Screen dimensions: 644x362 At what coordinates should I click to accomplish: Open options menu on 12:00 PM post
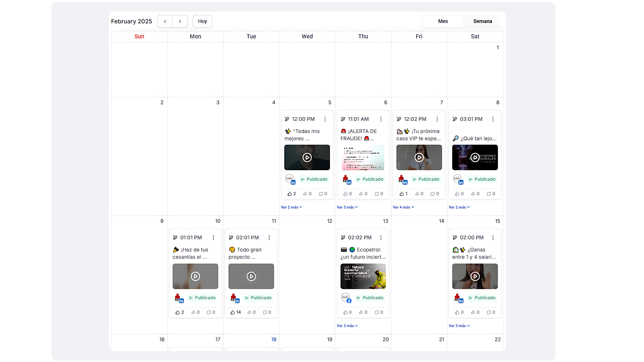click(x=325, y=119)
